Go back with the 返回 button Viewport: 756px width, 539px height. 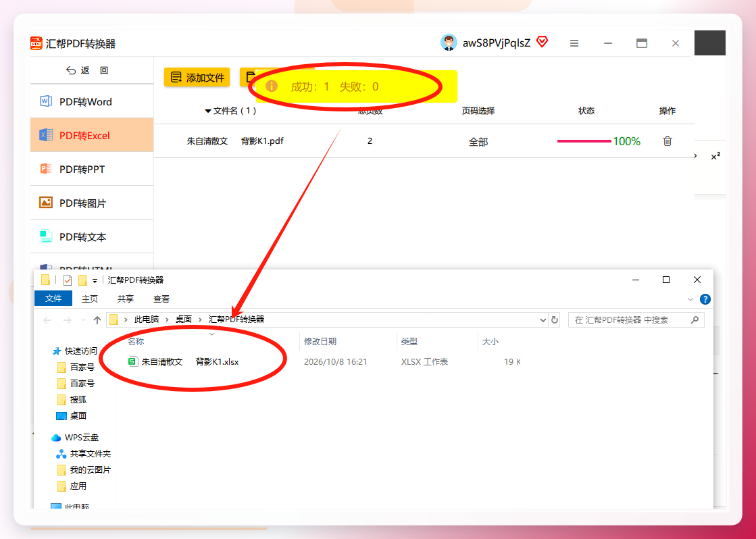(x=87, y=70)
